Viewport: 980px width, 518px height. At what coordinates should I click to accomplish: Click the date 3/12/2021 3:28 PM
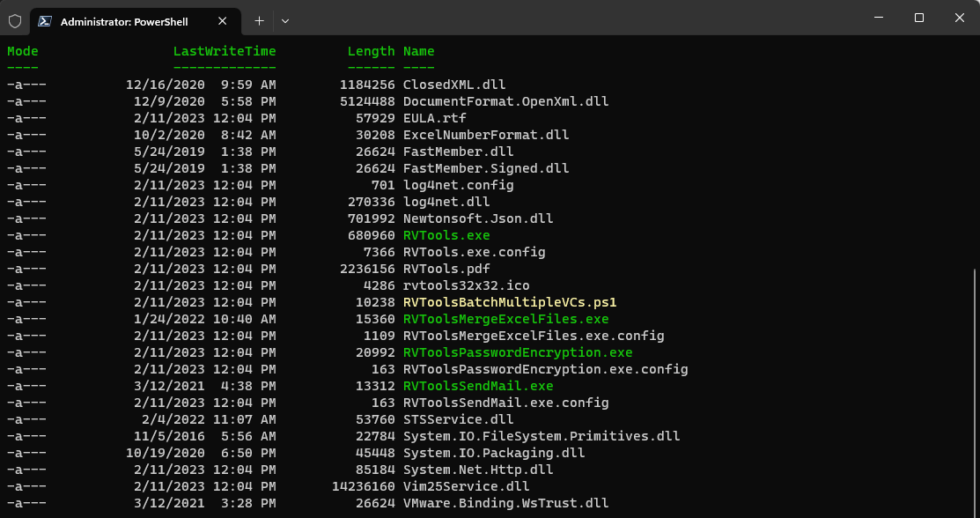204,504
